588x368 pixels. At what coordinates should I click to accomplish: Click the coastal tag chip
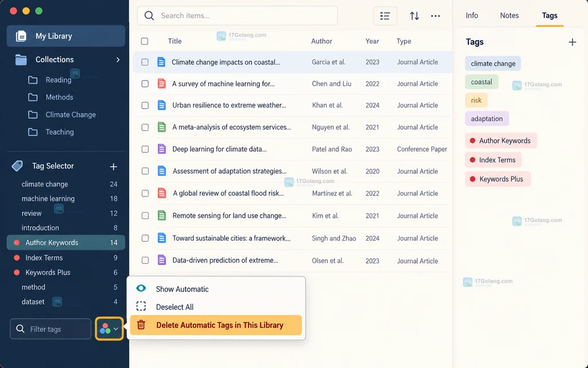pos(482,82)
